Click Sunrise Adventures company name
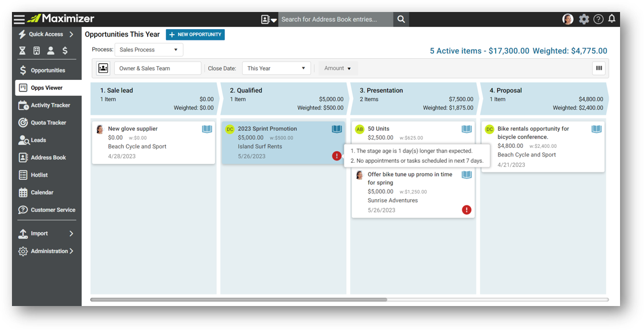644x330 pixels. coord(392,200)
